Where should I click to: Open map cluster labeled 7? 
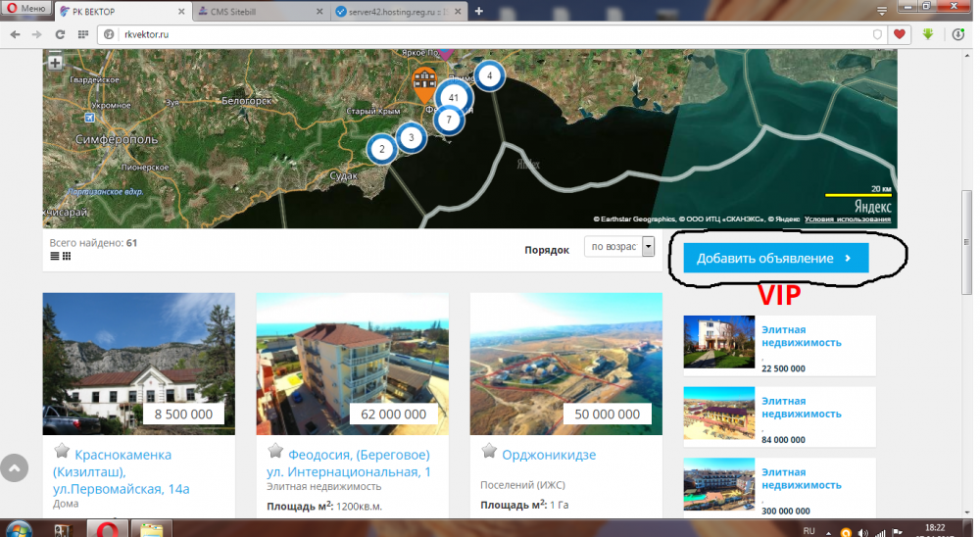tap(449, 120)
